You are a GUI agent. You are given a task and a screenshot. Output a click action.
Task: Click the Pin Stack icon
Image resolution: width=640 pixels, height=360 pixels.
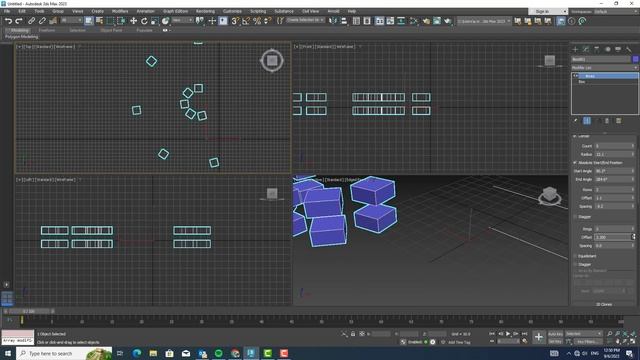576,121
